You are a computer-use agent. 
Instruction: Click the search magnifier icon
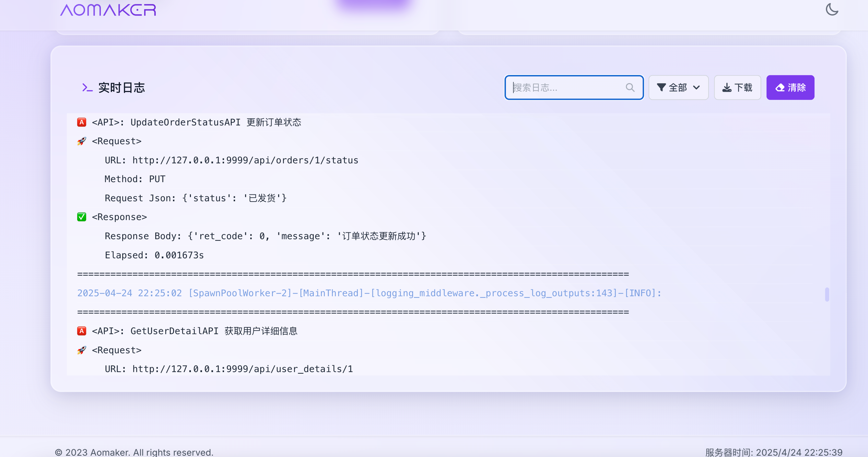[x=630, y=88]
